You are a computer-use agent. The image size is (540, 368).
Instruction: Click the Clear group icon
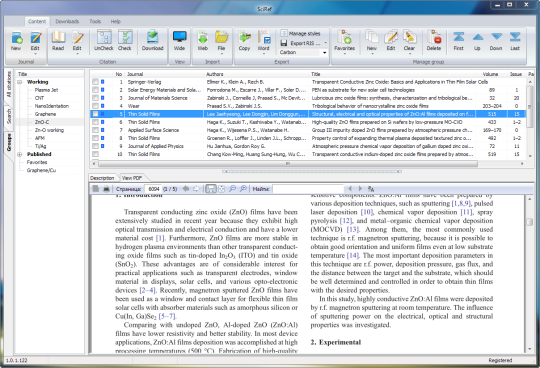409,37
